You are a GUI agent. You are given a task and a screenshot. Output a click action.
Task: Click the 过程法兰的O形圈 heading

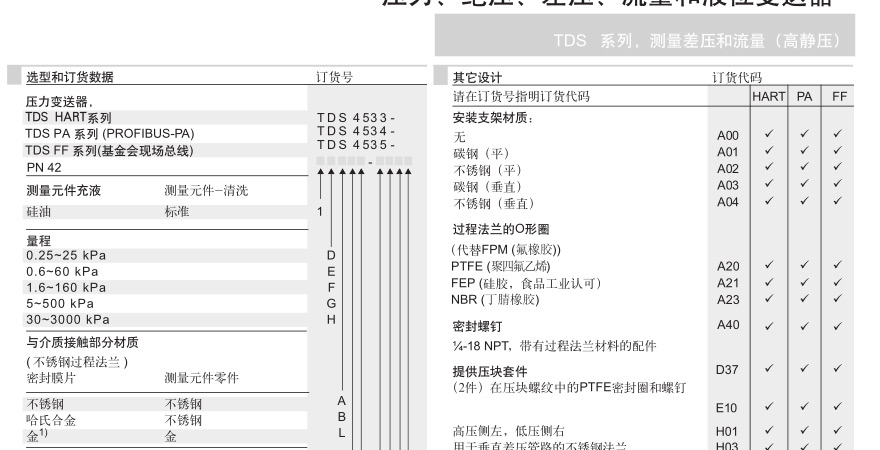click(501, 229)
